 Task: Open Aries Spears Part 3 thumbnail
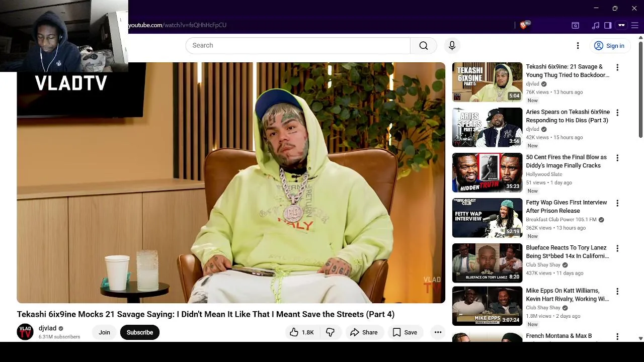487,127
